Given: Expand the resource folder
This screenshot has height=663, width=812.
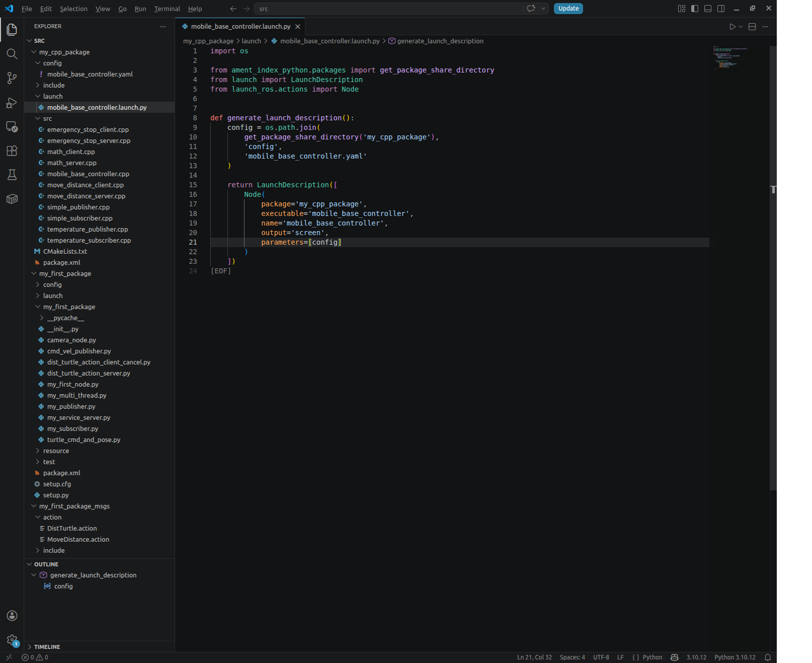Looking at the screenshot, I should click(x=38, y=451).
